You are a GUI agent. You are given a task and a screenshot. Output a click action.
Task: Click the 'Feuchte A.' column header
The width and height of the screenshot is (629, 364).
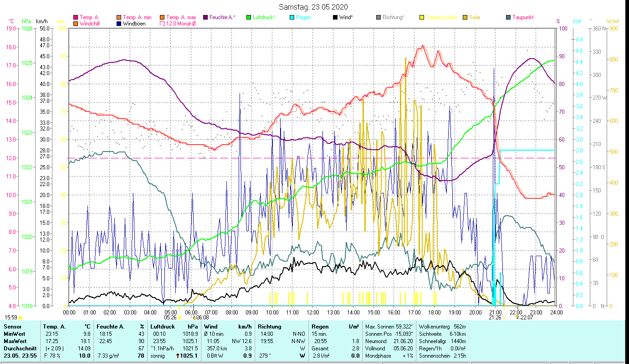pos(110,327)
